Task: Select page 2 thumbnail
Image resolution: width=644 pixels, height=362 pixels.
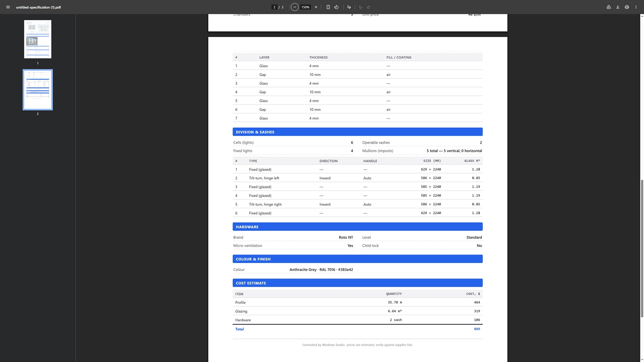Action: coord(38,90)
